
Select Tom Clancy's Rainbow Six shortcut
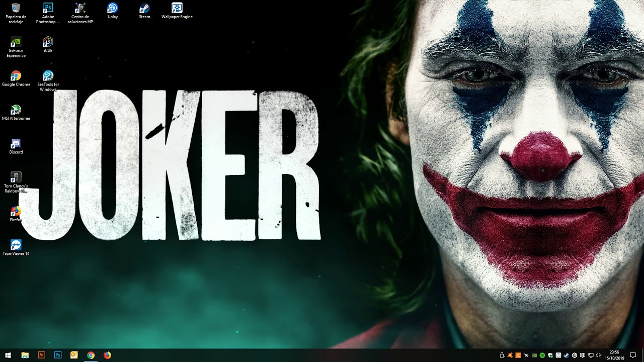click(x=16, y=183)
